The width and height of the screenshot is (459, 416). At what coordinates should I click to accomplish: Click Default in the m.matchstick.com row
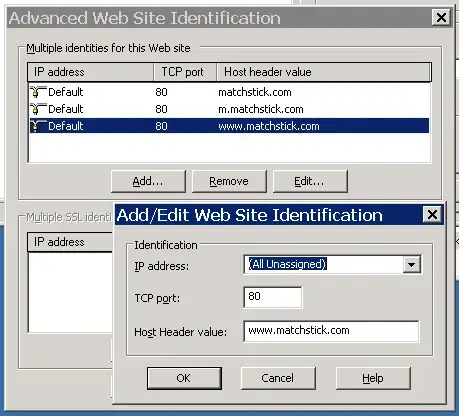click(x=66, y=109)
